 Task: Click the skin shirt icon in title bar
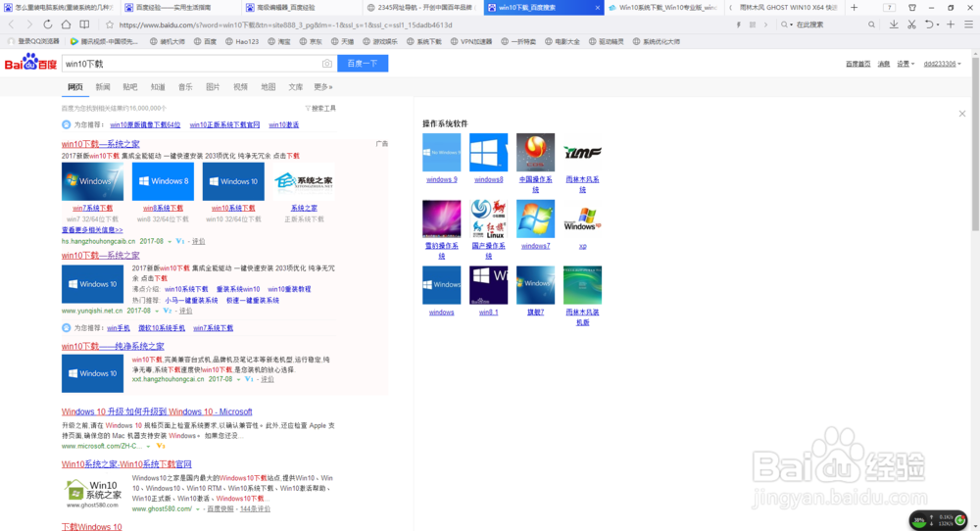[x=911, y=8]
